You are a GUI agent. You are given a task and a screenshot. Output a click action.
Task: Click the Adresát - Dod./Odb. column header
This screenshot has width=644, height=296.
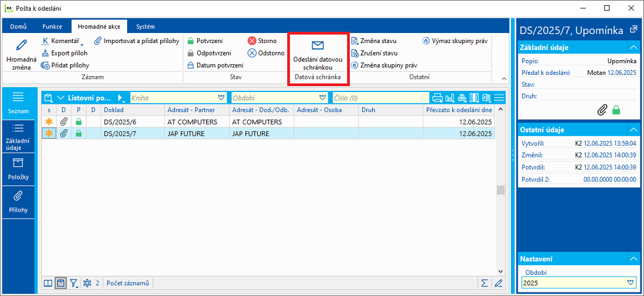pos(261,110)
